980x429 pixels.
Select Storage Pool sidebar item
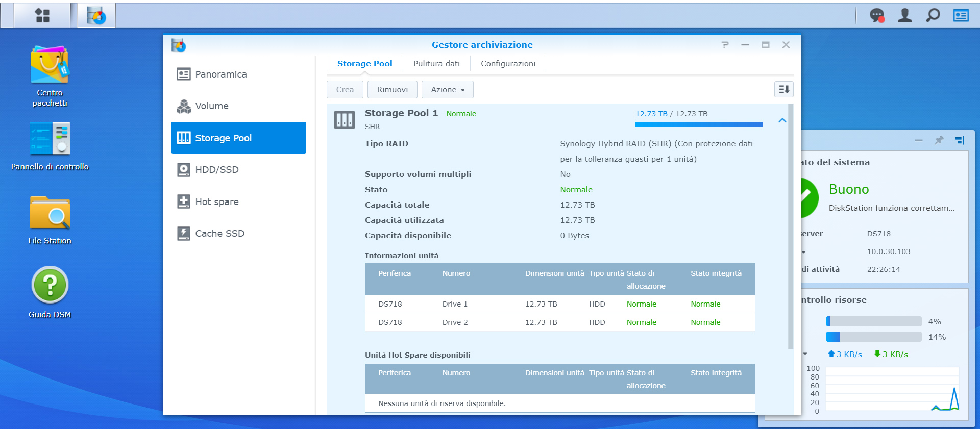tap(238, 138)
